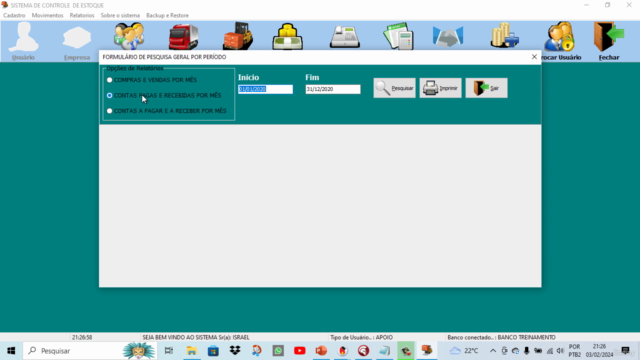
Task: Click the Início date field
Action: [x=265, y=89]
